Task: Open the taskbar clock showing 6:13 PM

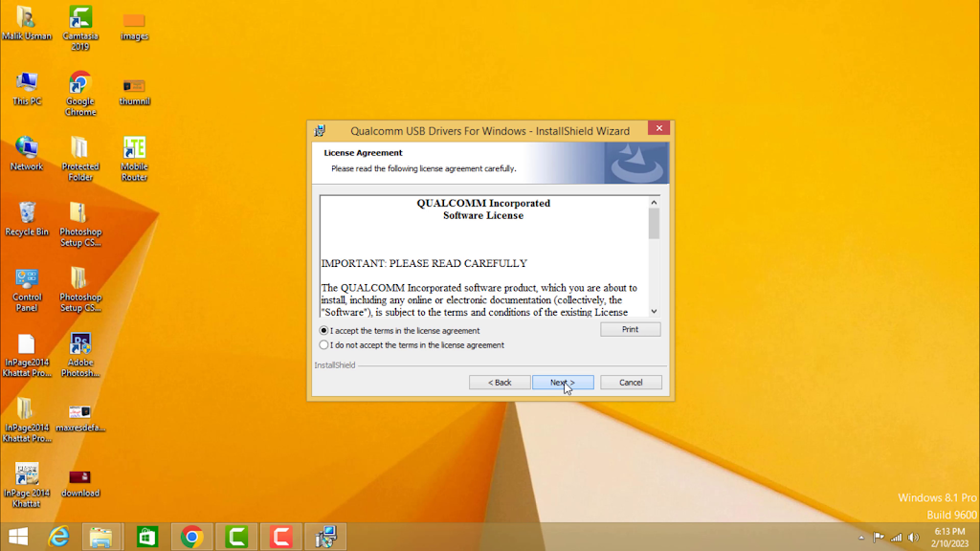Action: 950,538
